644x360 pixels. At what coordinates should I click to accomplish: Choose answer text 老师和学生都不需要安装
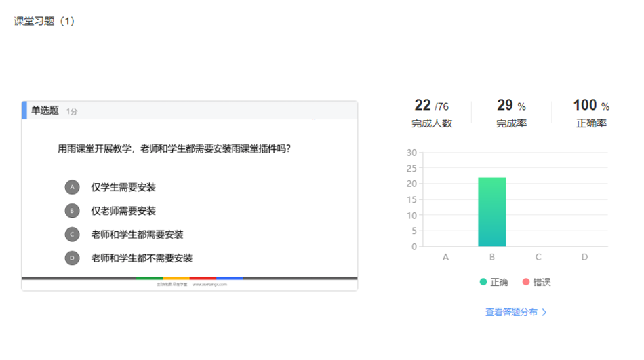(142, 258)
